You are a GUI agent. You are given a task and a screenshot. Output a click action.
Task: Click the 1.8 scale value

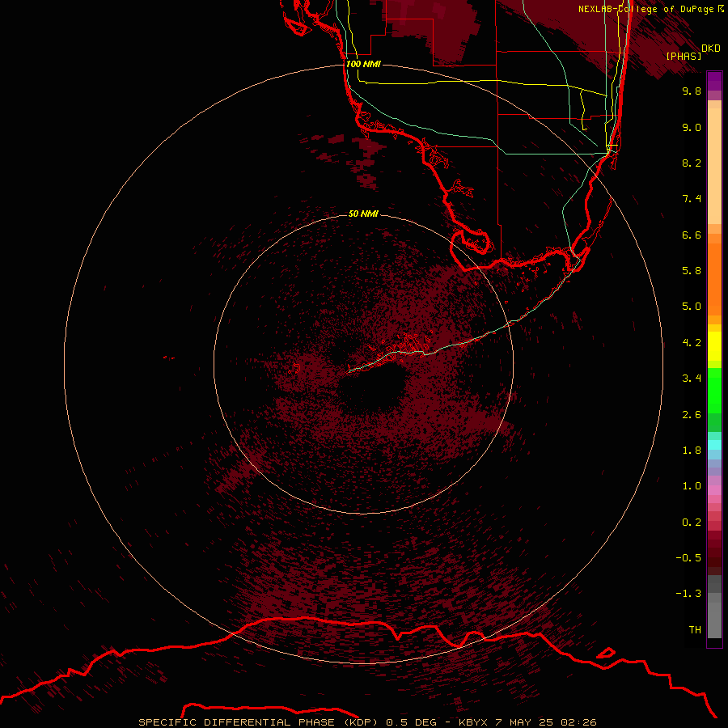click(692, 451)
